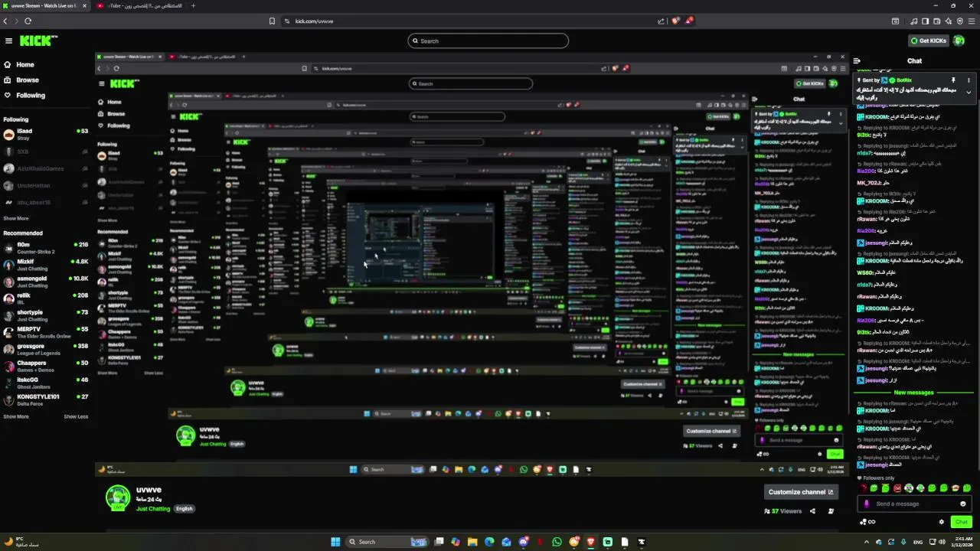Open followed channel AzizKhalidGames
This screenshot has height=551, width=980.
coord(44,168)
